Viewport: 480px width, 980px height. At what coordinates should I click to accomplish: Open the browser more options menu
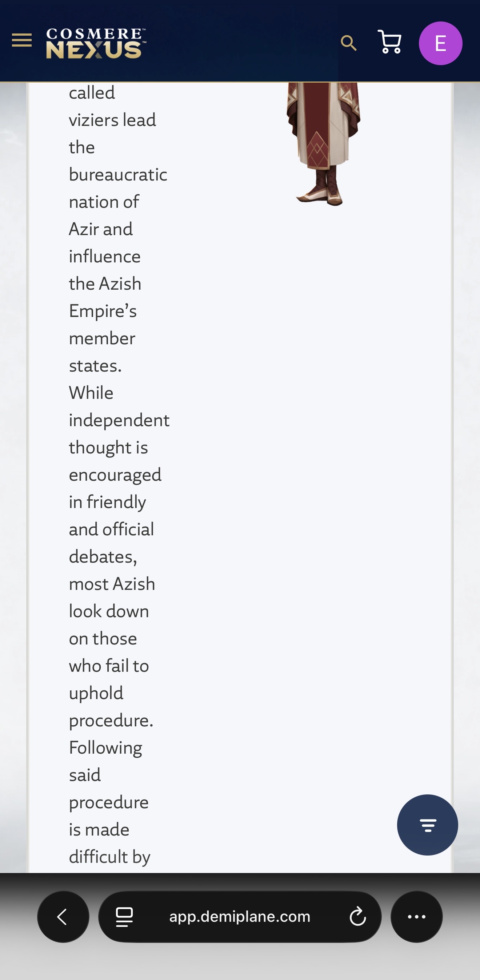click(416, 916)
